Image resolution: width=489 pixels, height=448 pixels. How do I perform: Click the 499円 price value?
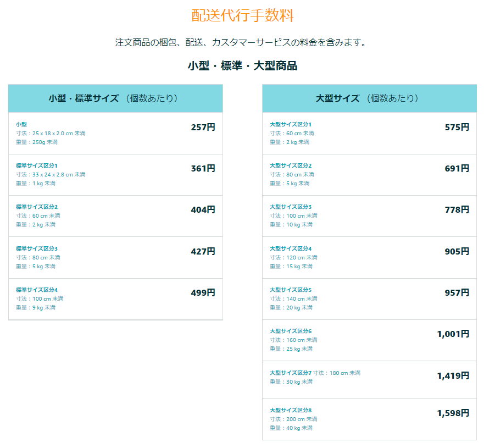(x=203, y=293)
